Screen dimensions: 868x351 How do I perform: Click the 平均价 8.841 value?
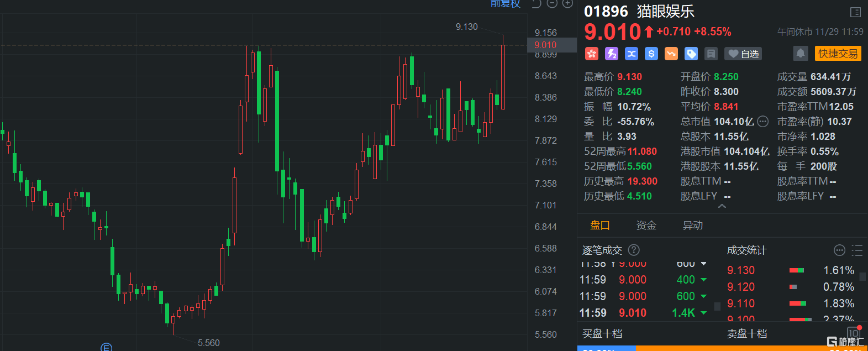[726, 107]
